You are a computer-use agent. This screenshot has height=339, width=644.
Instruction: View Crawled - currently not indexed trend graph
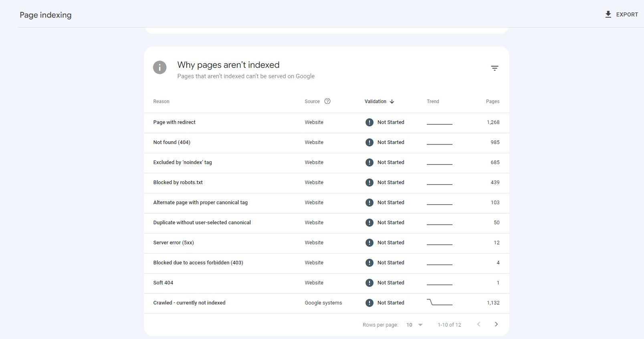coord(439,302)
